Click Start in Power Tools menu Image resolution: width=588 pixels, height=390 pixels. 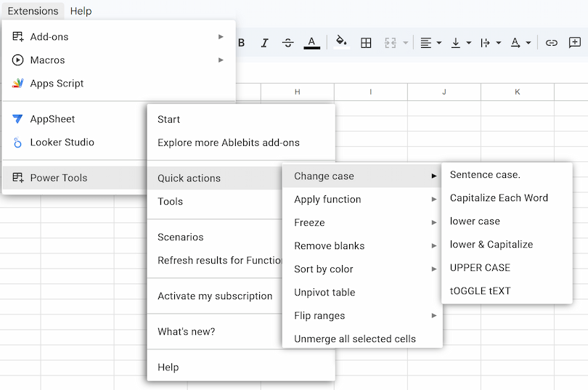[241, 119]
